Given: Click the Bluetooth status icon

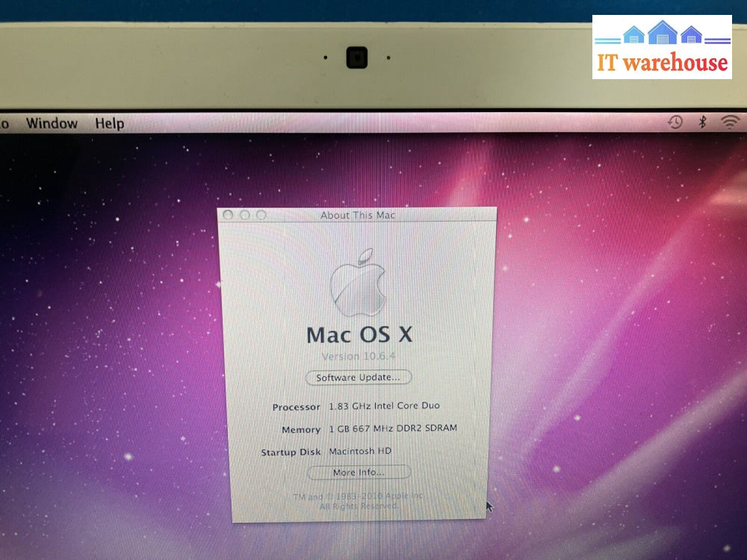Looking at the screenshot, I should [x=701, y=122].
